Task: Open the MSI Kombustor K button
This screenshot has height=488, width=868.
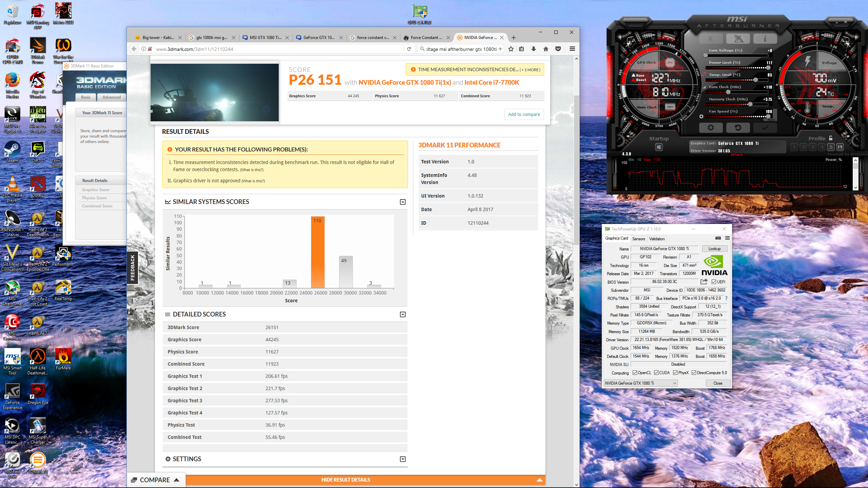Action: click(x=711, y=39)
